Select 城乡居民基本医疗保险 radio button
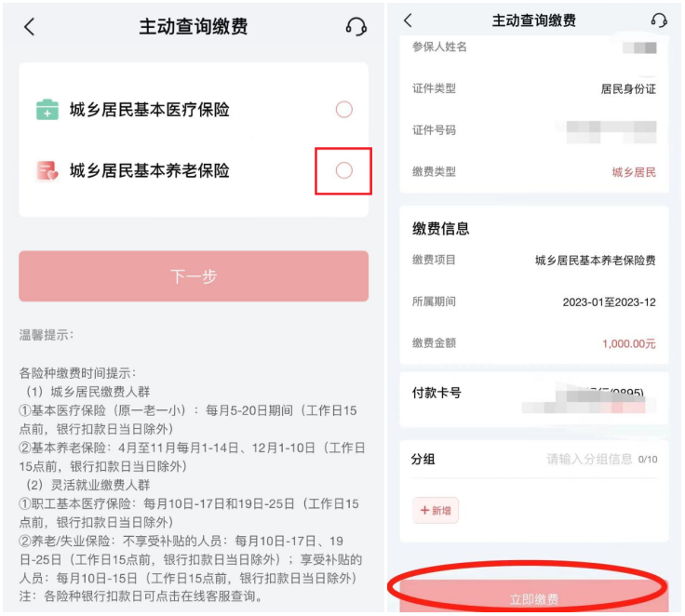Image resolution: width=685 pixels, height=616 pixels. click(x=343, y=109)
